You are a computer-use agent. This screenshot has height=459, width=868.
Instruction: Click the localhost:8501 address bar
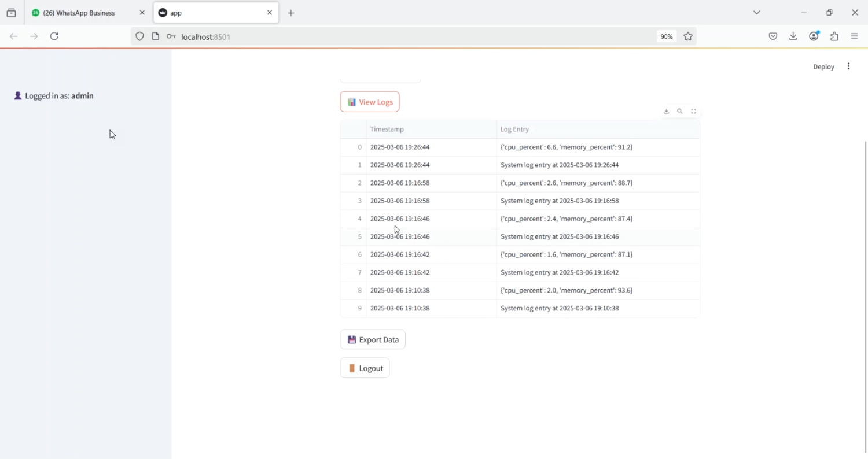coord(405,36)
